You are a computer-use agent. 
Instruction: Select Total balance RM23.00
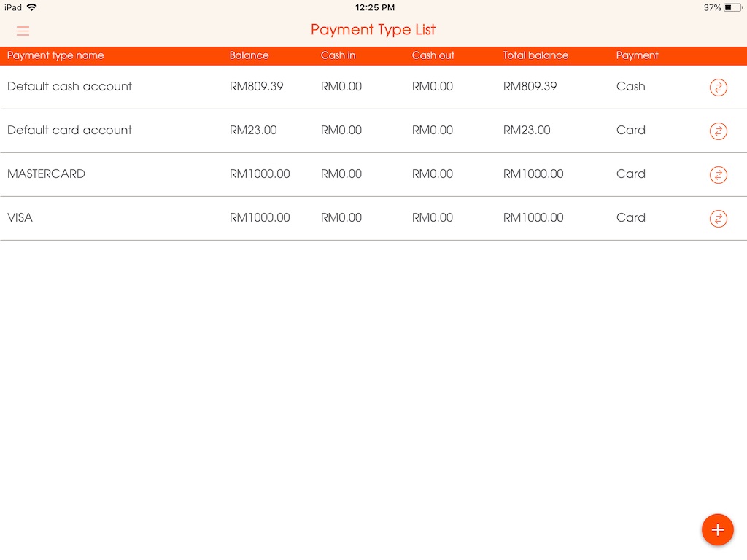pos(527,130)
